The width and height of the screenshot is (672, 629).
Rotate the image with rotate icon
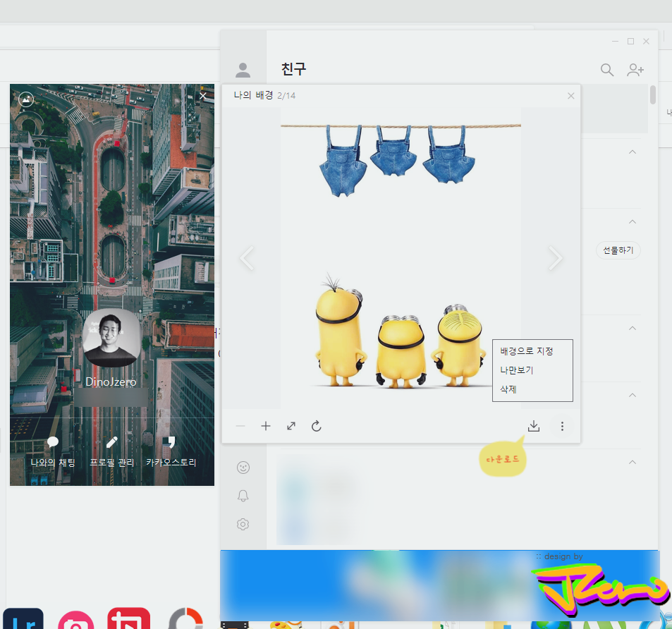317,426
